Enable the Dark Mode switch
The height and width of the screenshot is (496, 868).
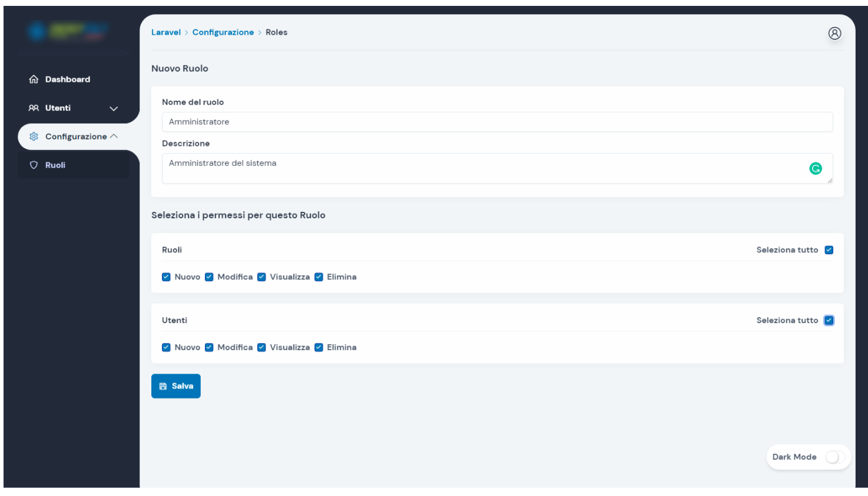[x=835, y=457]
